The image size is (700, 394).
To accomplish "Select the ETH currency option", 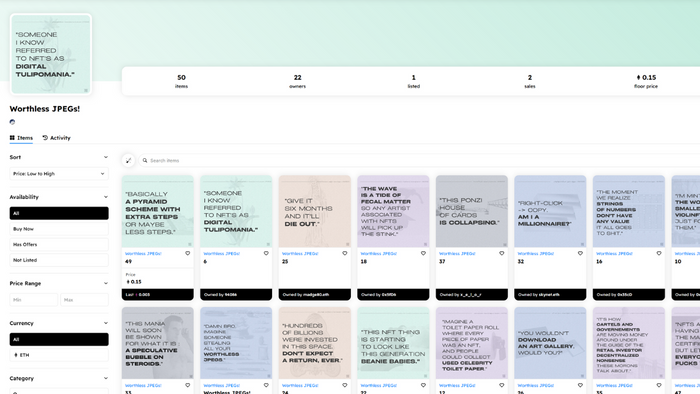I will pos(59,355).
